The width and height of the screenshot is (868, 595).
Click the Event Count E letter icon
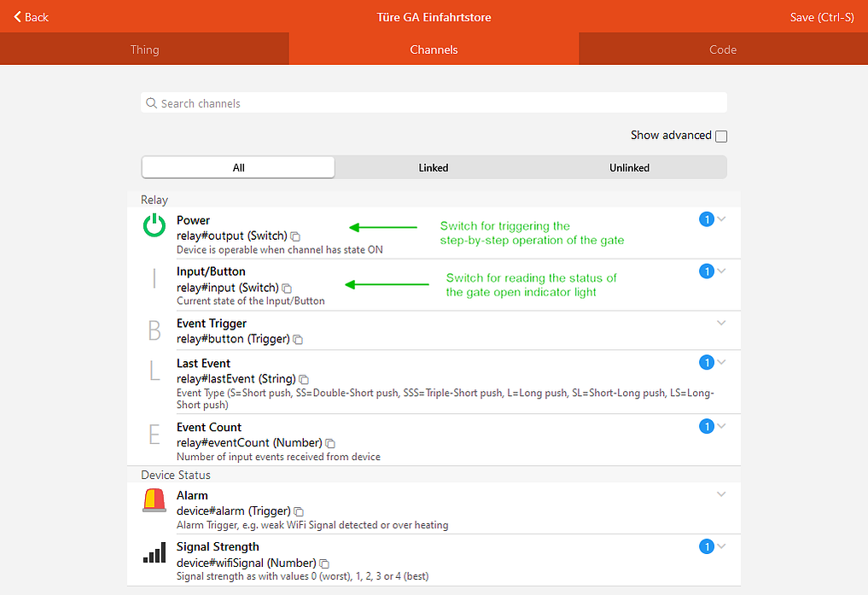[x=154, y=434]
